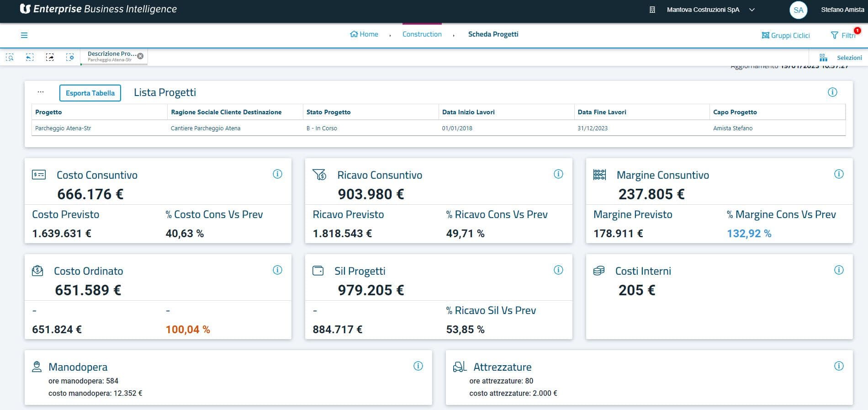
Task: Click Esporta Tabella button
Action: point(90,93)
